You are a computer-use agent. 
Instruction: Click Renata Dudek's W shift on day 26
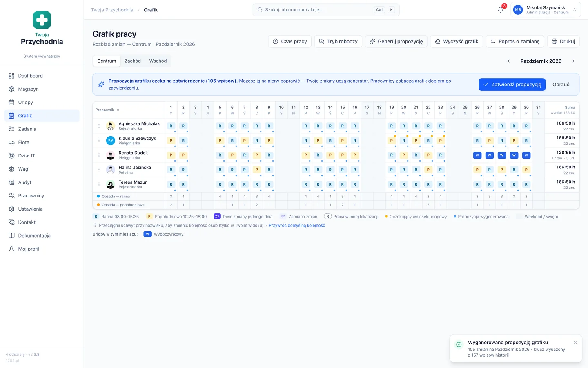(x=477, y=155)
